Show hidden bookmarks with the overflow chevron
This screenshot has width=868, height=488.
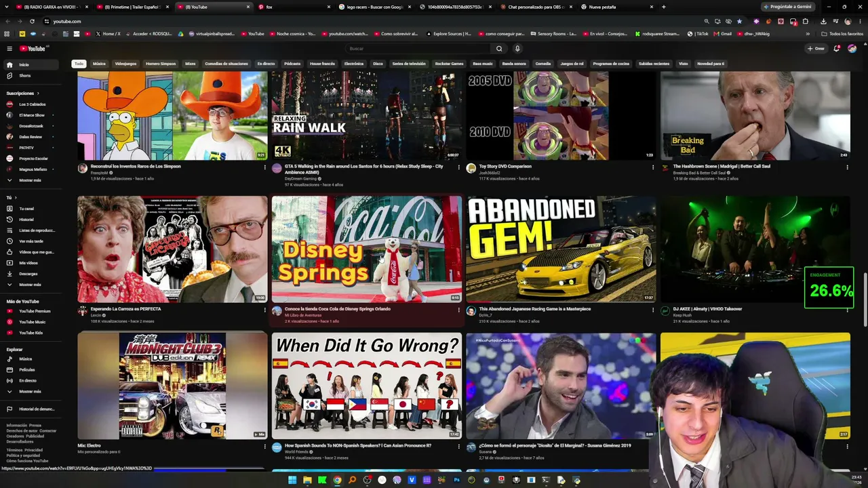[x=808, y=34]
